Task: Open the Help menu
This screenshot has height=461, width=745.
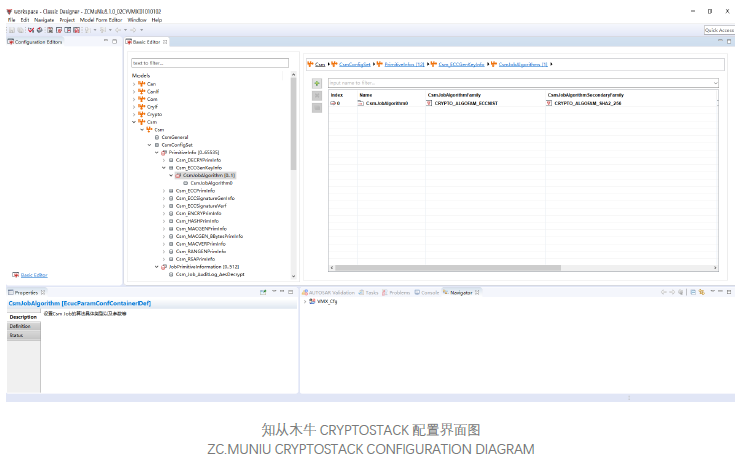Action: tap(157, 20)
